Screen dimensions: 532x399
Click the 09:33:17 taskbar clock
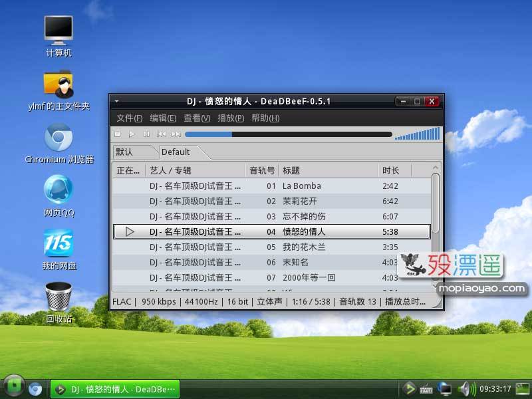tap(495, 389)
